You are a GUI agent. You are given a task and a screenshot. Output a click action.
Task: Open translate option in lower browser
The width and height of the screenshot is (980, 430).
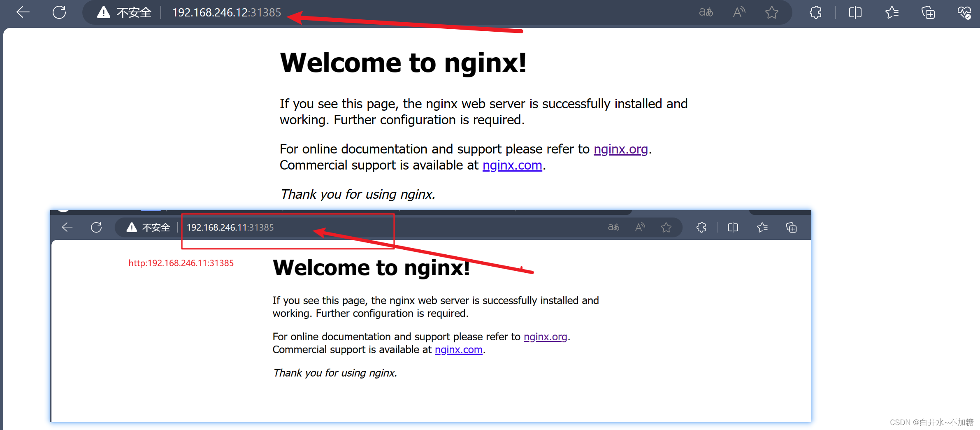[613, 227]
